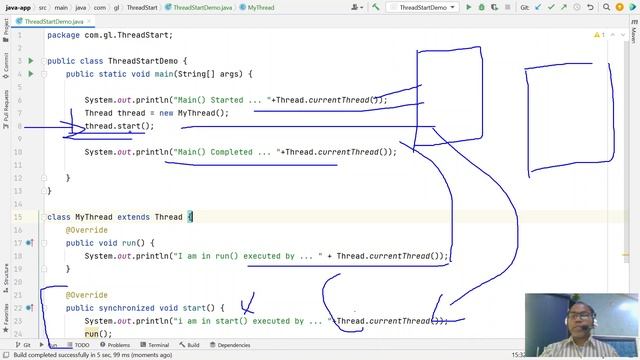Click the Stop process square icon

[508, 7]
